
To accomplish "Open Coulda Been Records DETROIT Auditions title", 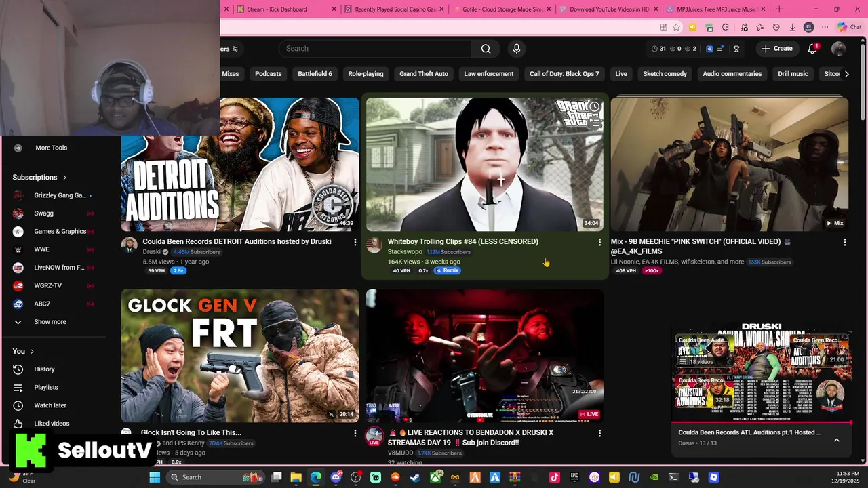I will [x=237, y=241].
